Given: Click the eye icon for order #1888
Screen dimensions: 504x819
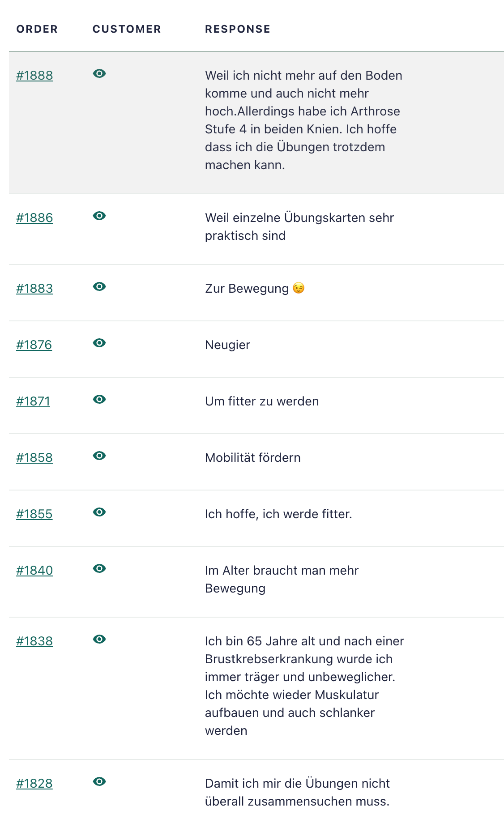Looking at the screenshot, I should [x=99, y=73].
